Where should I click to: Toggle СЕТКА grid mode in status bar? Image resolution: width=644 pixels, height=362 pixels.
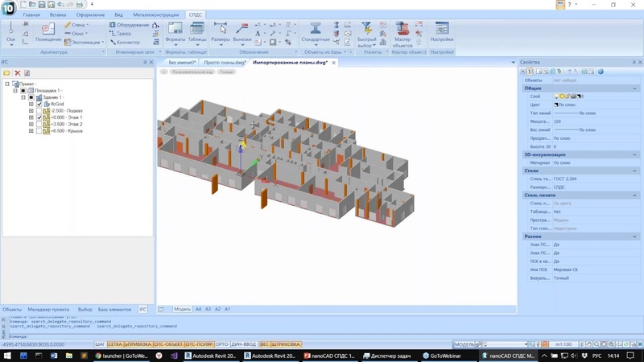click(115, 344)
